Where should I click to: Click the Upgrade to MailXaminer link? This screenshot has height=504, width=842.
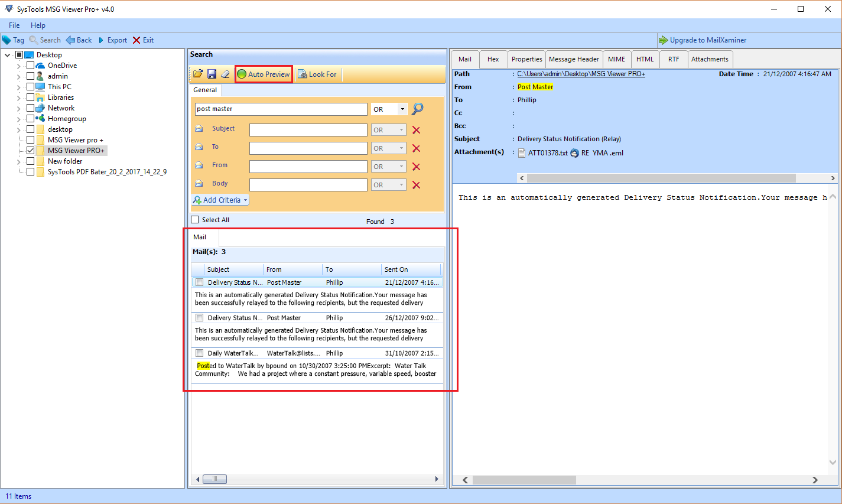pyautogui.click(x=708, y=40)
